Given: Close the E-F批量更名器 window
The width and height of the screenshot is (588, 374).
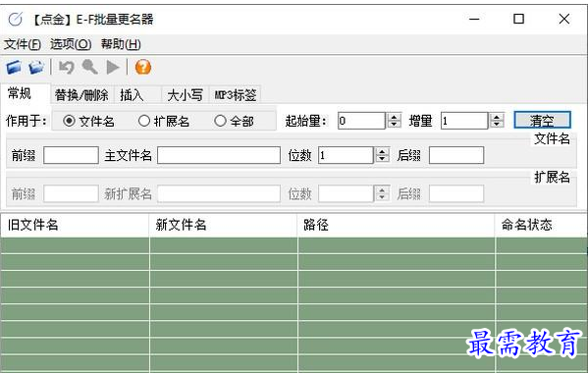Looking at the screenshot, I should 564,19.
